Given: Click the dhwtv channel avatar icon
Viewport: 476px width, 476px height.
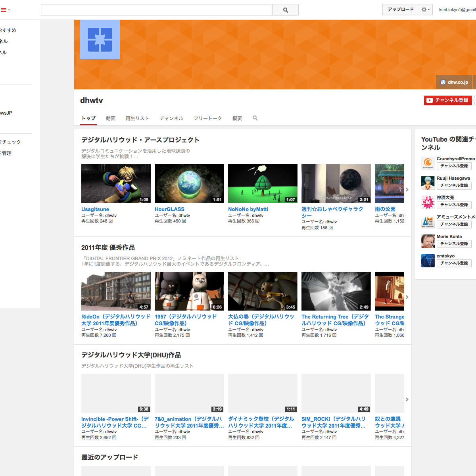Looking at the screenshot, I should pyautogui.click(x=100, y=40).
